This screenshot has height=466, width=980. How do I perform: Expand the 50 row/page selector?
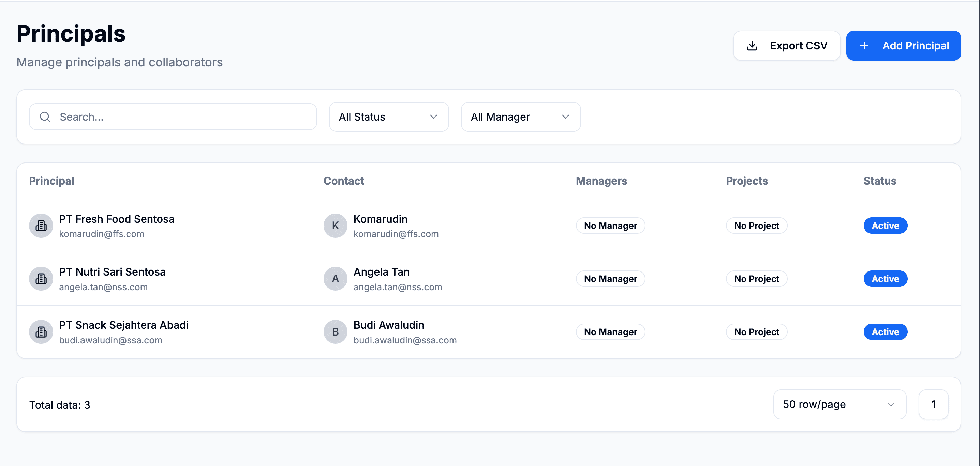(839, 404)
